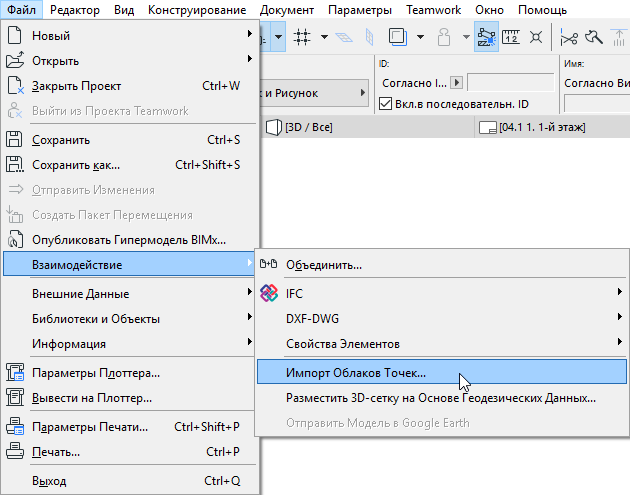This screenshot has width=630, height=495.
Task: Open the Документ menu
Action: 287,9
